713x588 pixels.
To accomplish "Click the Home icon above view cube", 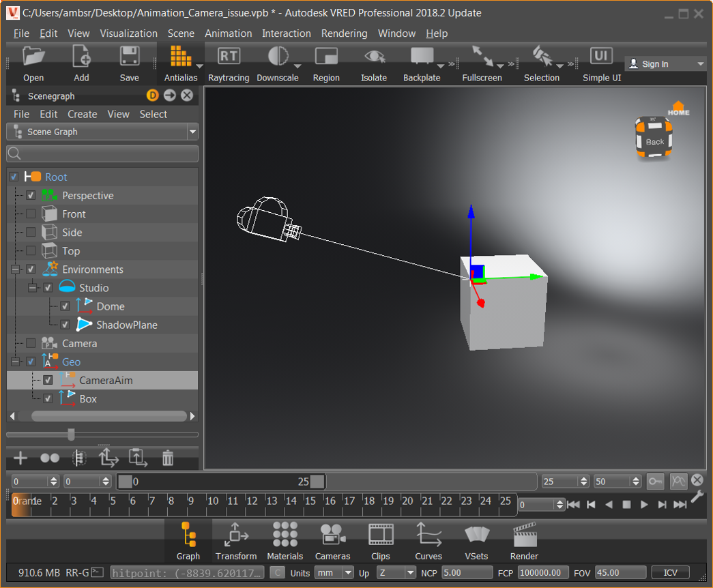I will (x=678, y=108).
